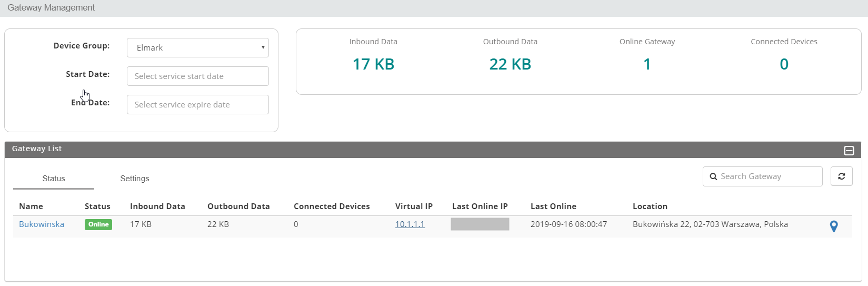The width and height of the screenshot is (868, 286).
Task: Show Bukowinska location on map pin
Action: click(x=833, y=226)
